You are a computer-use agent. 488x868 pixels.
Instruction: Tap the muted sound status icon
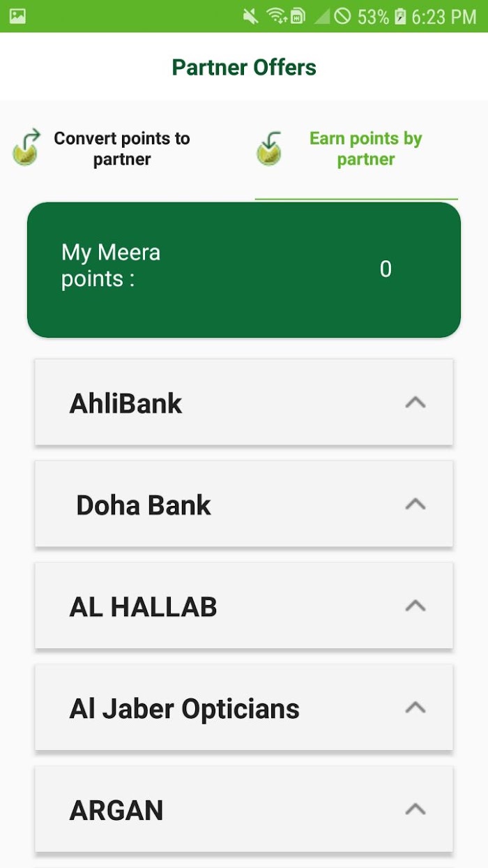pos(250,16)
